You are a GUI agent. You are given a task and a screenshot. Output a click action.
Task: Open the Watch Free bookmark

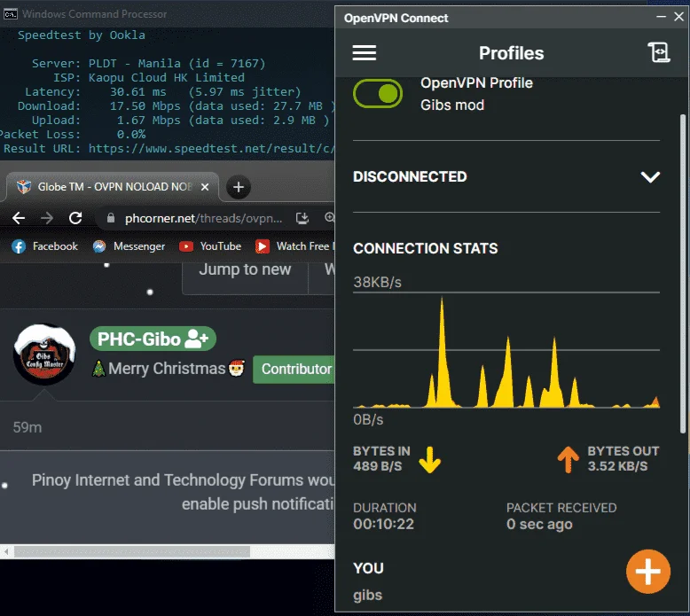294,246
